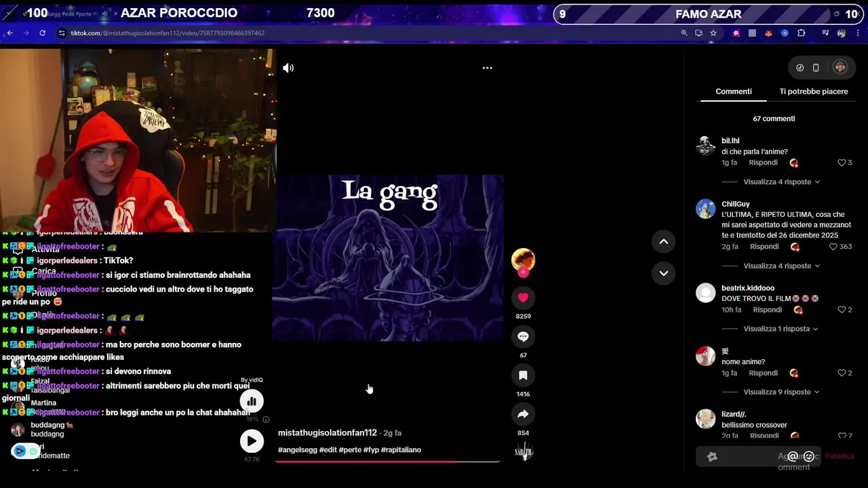Go to next video arrow

(x=664, y=273)
